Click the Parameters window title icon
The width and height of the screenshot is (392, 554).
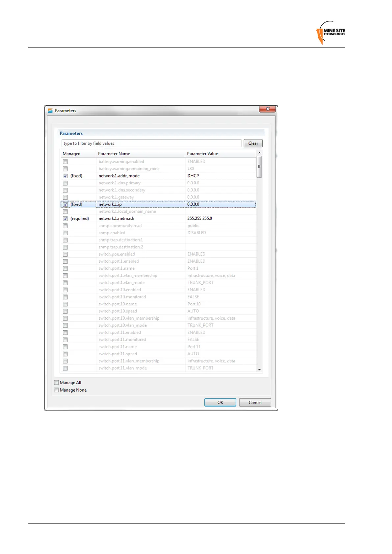(x=50, y=111)
